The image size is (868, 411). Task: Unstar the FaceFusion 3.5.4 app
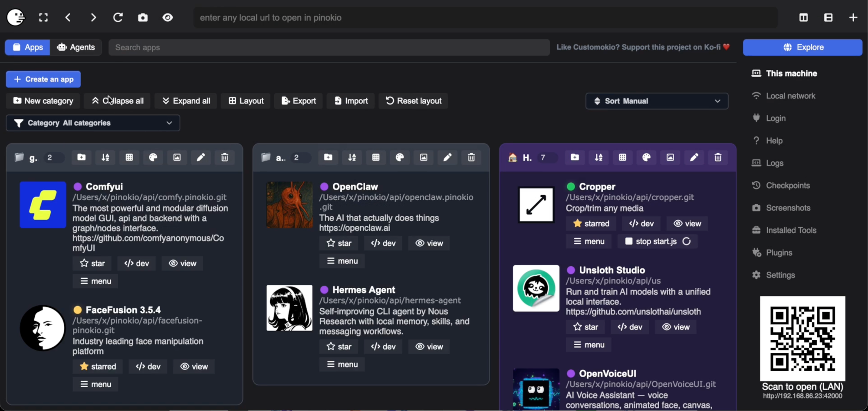point(98,366)
